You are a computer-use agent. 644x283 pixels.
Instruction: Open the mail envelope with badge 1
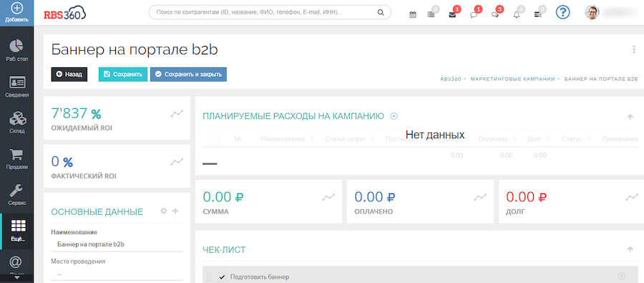pos(452,14)
